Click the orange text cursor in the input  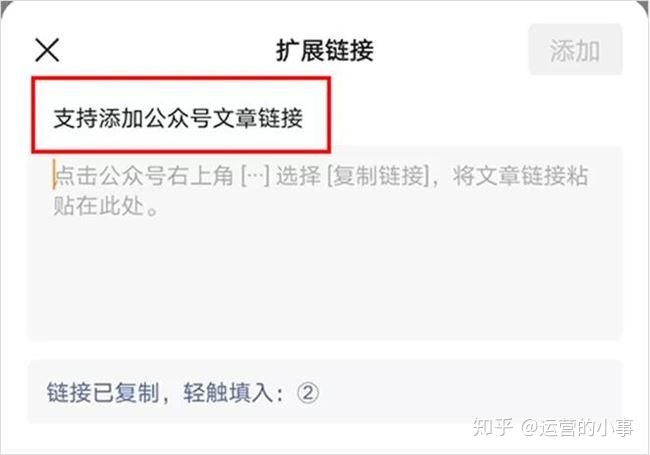click(x=54, y=175)
